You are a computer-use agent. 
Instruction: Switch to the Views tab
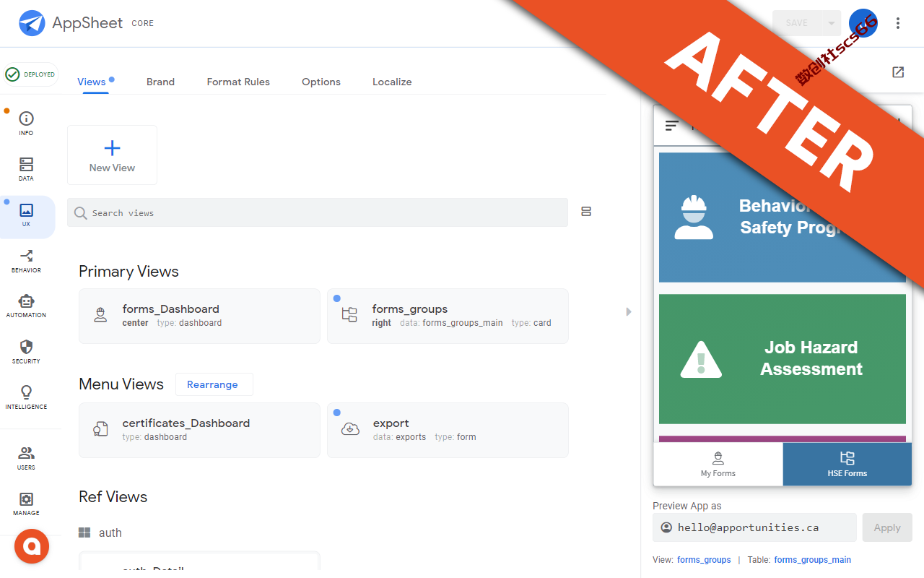tap(92, 82)
